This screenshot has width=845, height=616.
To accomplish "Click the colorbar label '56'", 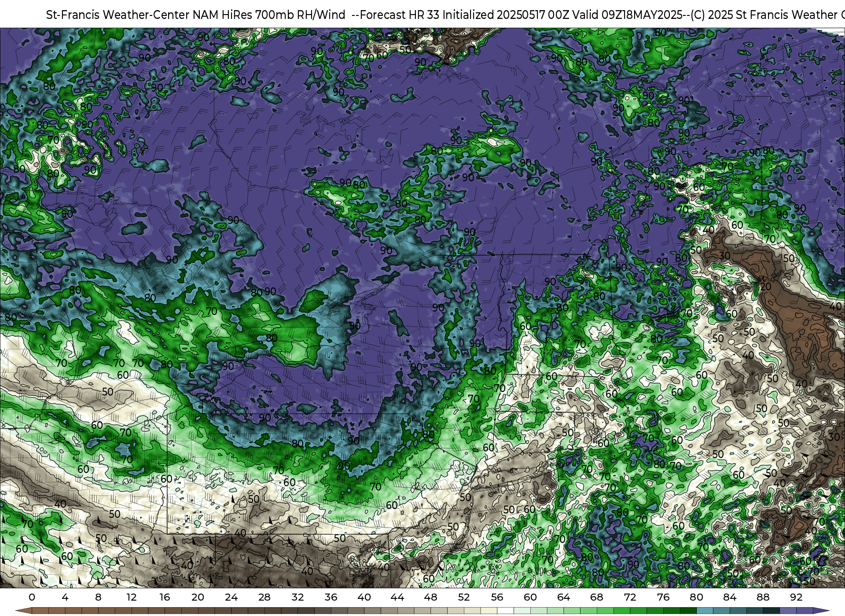I will (497, 597).
